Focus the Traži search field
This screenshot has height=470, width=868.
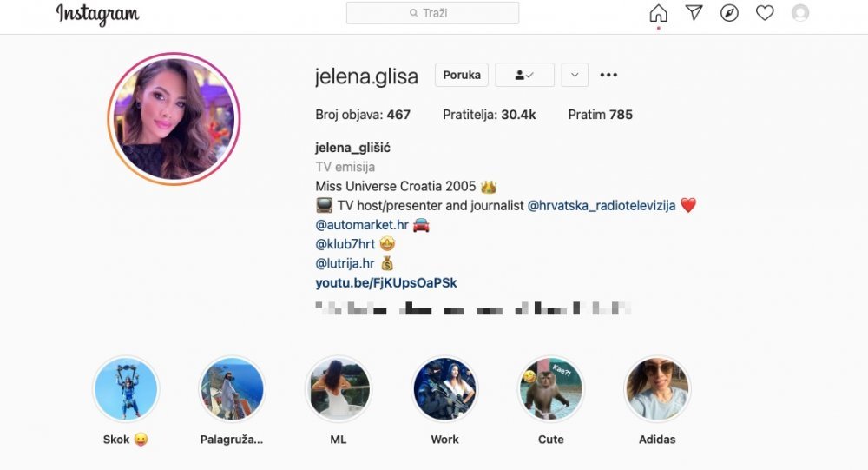tap(432, 13)
